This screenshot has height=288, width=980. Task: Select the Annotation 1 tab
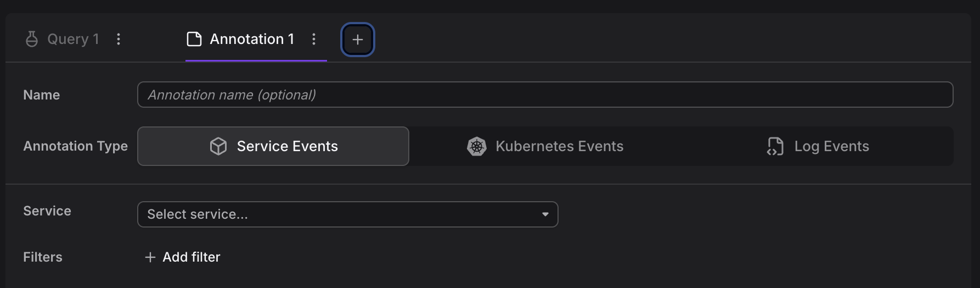pos(252,39)
